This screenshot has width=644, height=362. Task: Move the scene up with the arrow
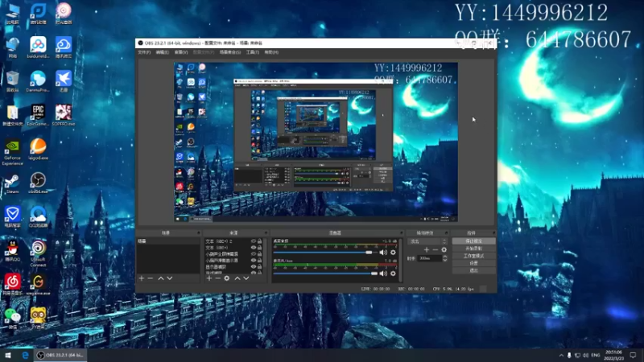click(161, 278)
